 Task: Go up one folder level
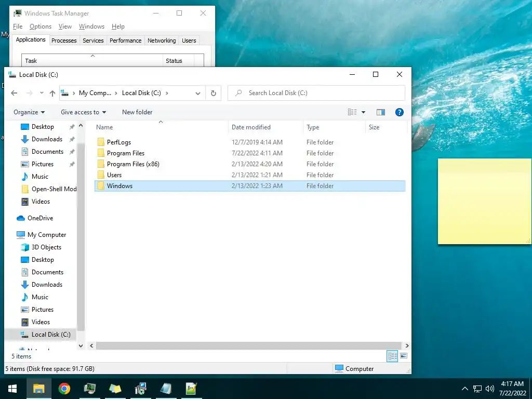point(52,93)
